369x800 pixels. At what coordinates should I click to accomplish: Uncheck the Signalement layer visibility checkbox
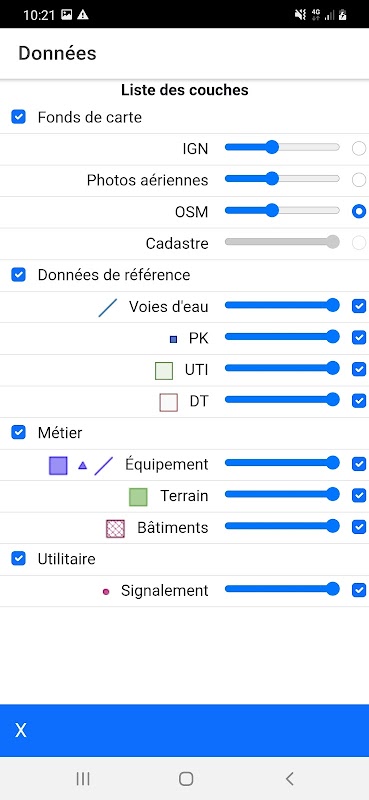coord(359,590)
